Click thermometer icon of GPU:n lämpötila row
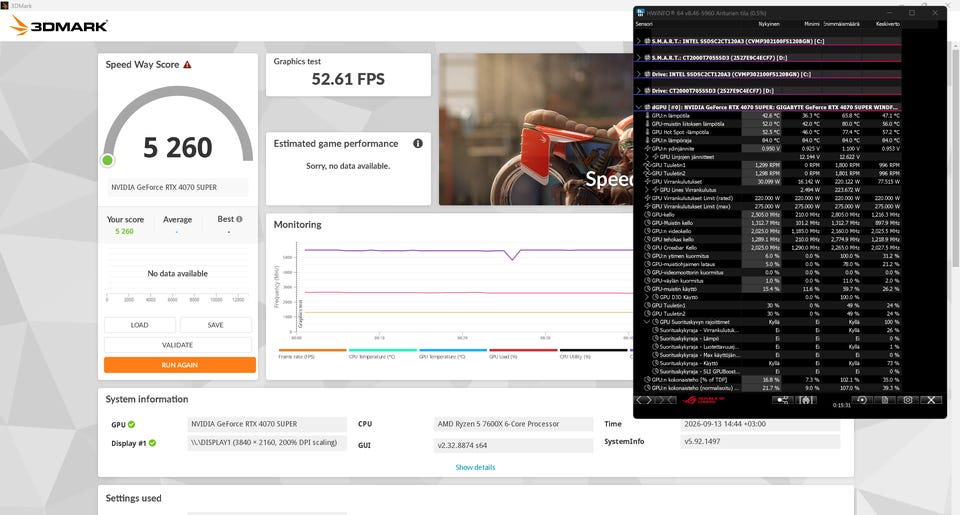This screenshot has width=960, height=515. (x=647, y=115)
